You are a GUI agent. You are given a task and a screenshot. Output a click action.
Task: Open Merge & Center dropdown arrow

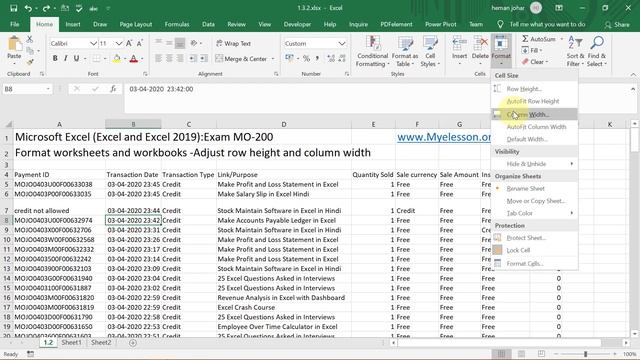pyautogui.click(x=273, y=59)
